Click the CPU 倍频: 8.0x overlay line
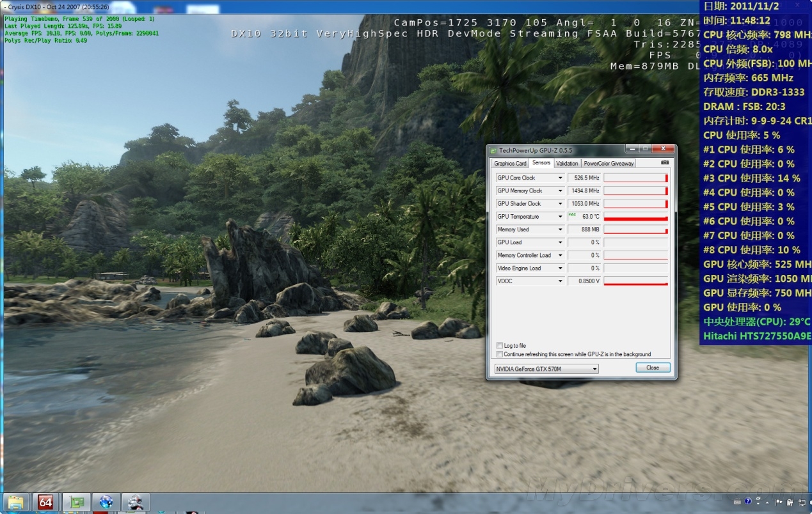The height and width of the screenshot is (514, 812). point(738,49)
